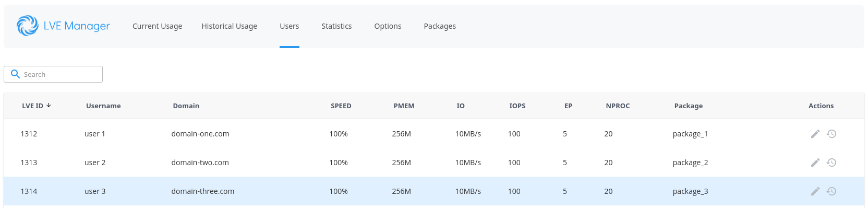Focus the Search input field
This screenshot has width=868, height=208.
click(53, 74)
